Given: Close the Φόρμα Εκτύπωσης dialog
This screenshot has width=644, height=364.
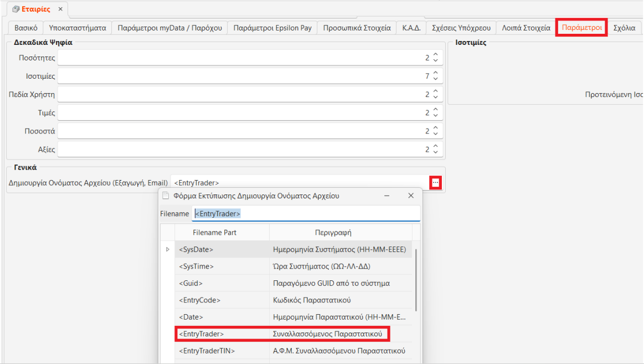Looking at the screenshot, I should [411, 196].
